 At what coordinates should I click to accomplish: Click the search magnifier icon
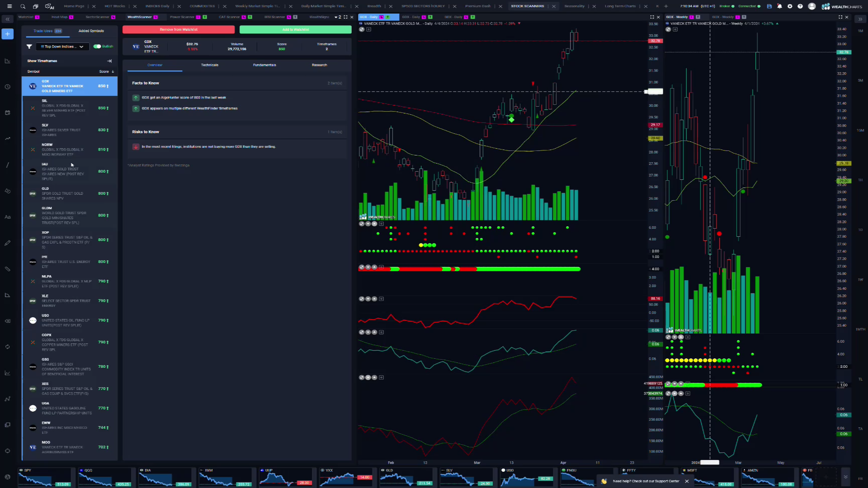(x=23, y=6)
